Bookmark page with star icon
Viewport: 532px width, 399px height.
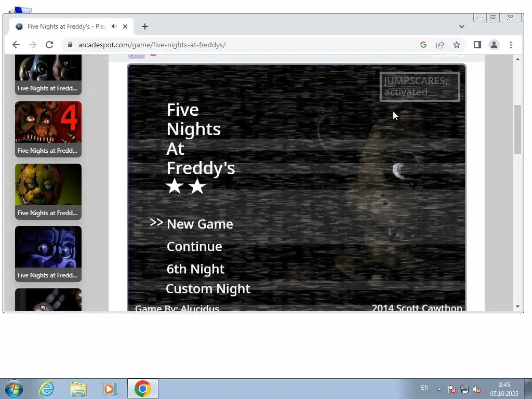click(457, 45)
